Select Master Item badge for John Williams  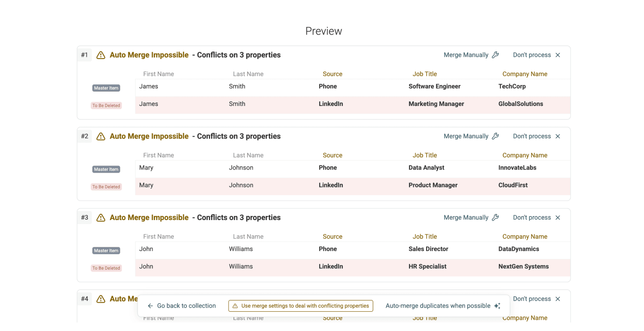pyautogui.click(x=106, y=251)
